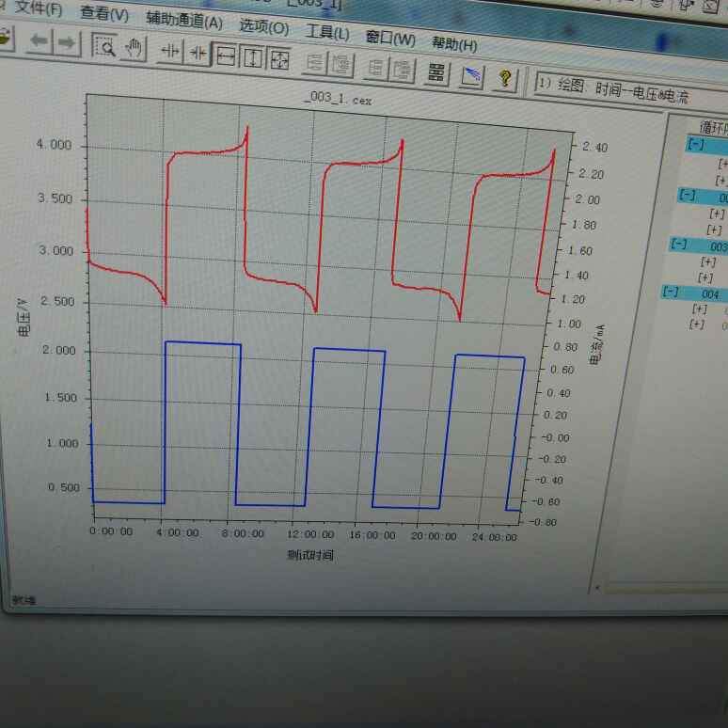Open the 工具(L) menu

327,32
